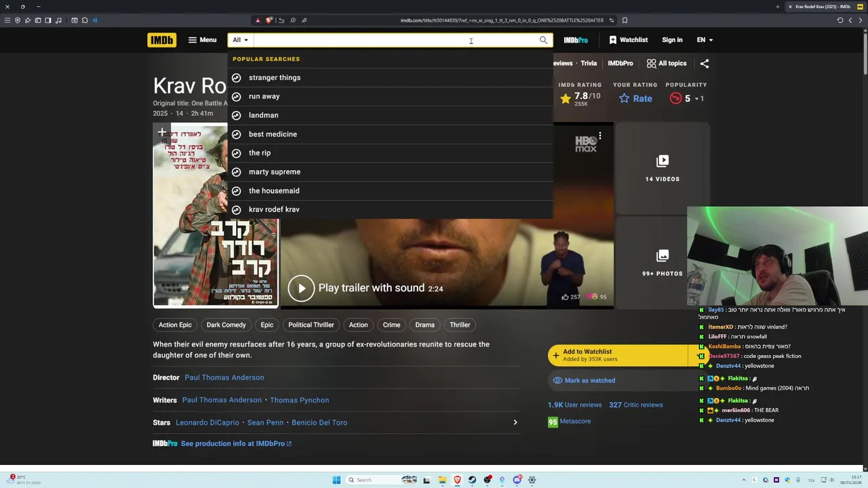Open writer Thomas Pynchon's page

click(299, 400)
